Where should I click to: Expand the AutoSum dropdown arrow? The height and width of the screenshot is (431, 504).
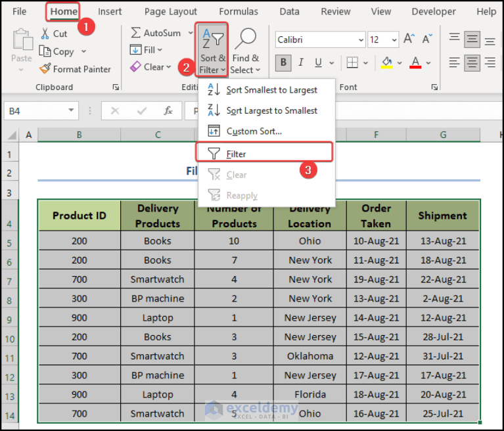(191, 33)
